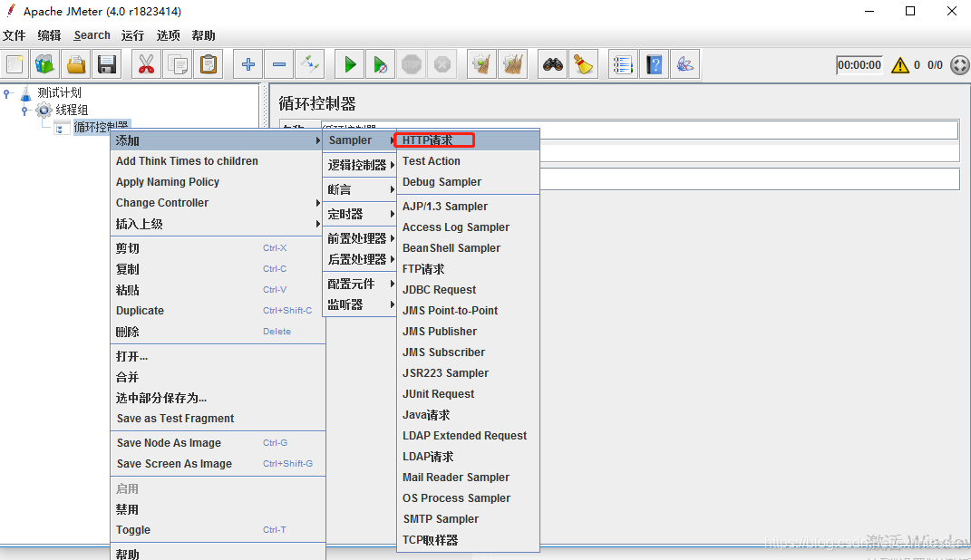Click the Shutdown icon
The image size is (971, 560).
tap(442, 64)
